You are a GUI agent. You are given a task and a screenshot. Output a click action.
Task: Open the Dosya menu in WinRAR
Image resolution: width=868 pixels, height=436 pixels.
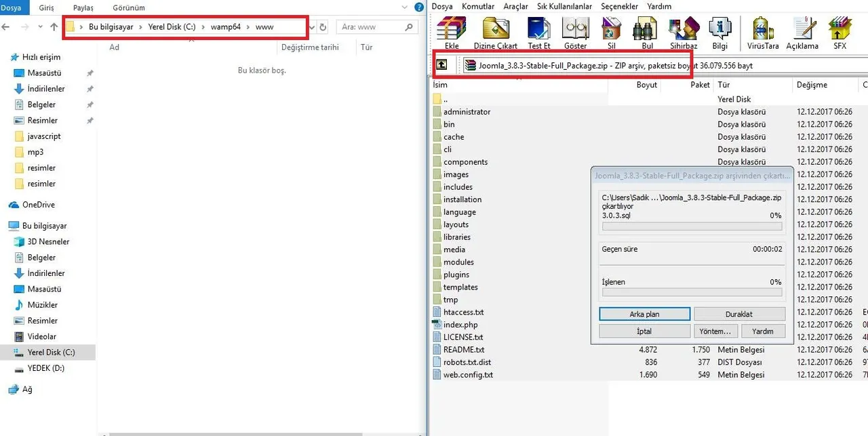[442, 6]
